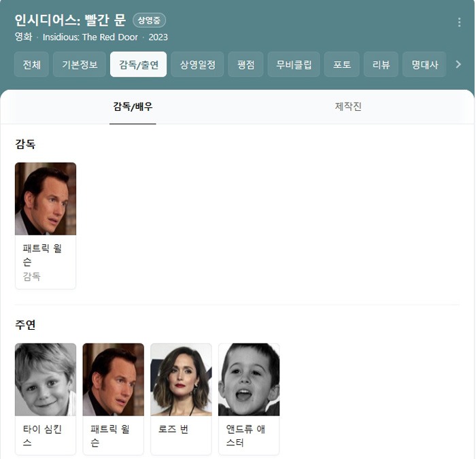This screenshot has width=476, height=459.
Task: Go to the 무비클립 tab
Action: [294, 65]
